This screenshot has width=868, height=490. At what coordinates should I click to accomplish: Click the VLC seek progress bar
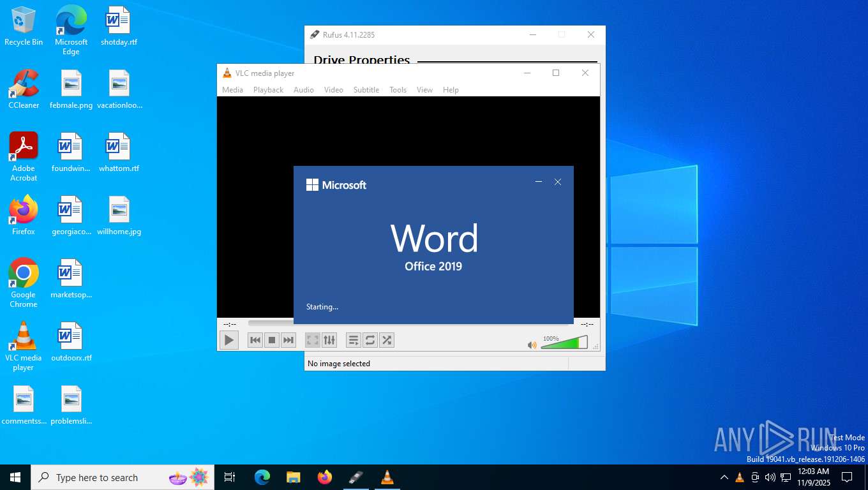click(408, 323)
